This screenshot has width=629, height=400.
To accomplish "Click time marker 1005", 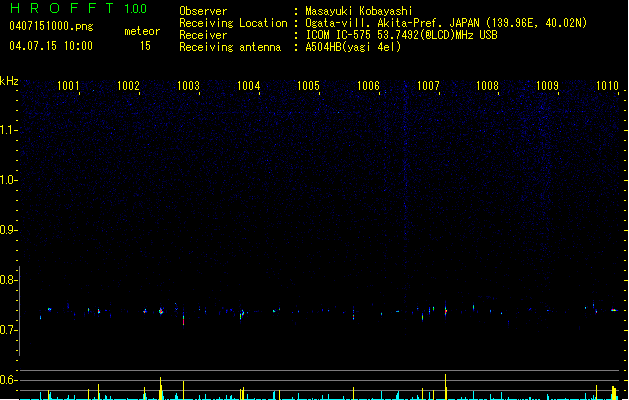I will [x=308, y=86].
